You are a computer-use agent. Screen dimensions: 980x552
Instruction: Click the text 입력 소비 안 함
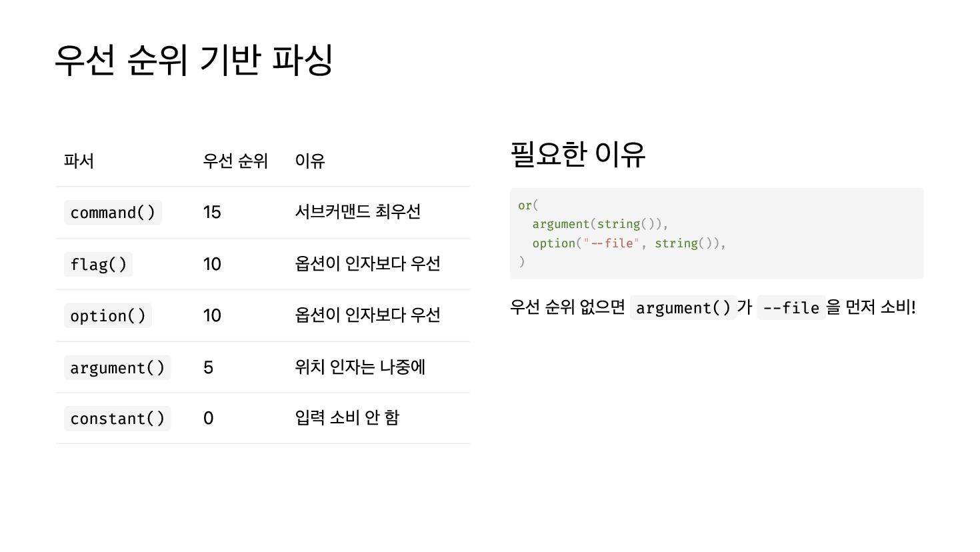click(347, 418)
